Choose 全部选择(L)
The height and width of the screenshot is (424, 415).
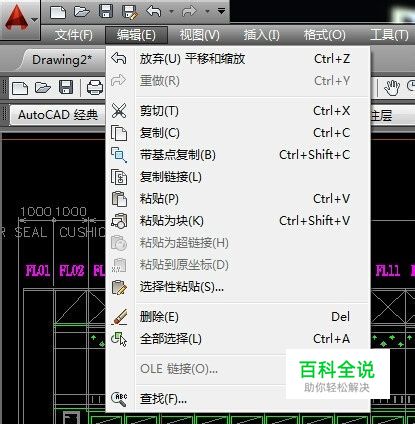pyautogui.click(x=237, y=339)
